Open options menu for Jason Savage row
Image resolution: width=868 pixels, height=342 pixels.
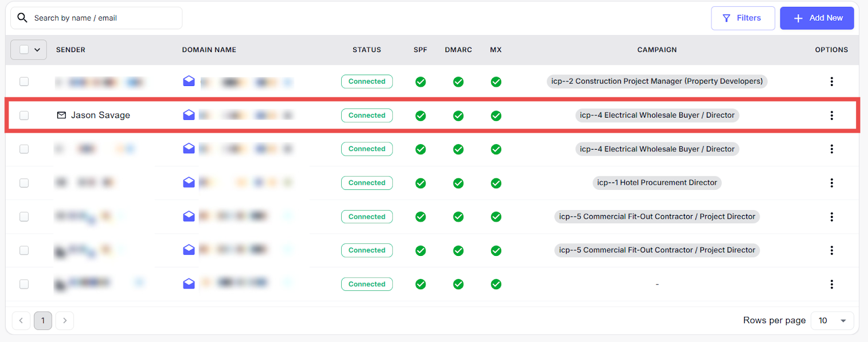coord(831,115)
